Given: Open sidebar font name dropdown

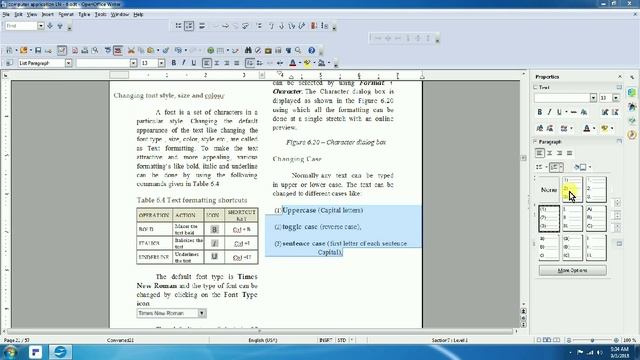Looking at the screenshot, I should click(593, 98).
